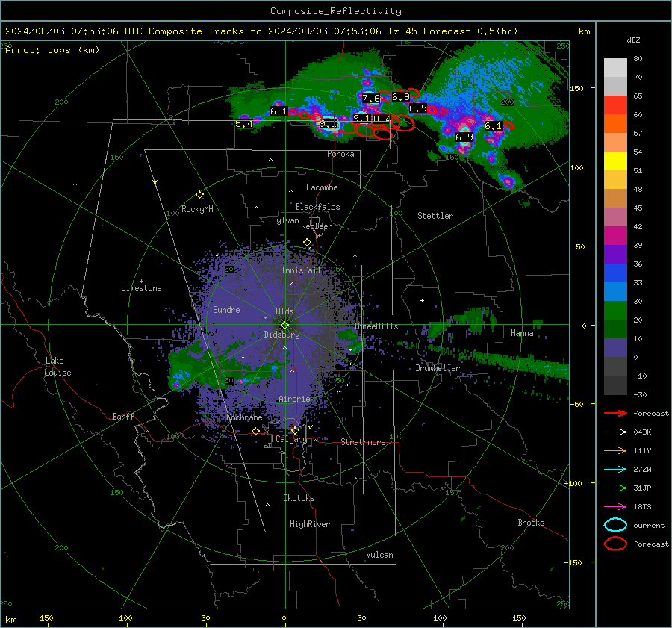This screenshot has height=628, width=672.
Task: Click the bright green 30 dBZ swatch
Action: coord(615,310)
